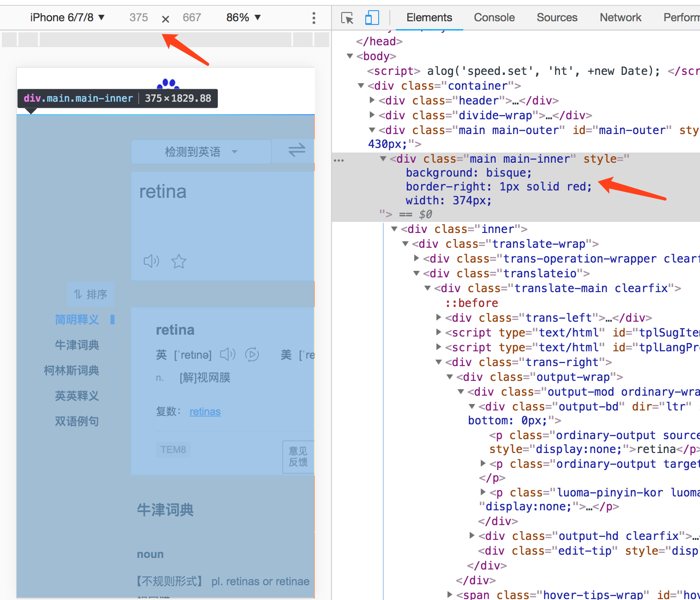Screen dimensions: 700x600
Task: Click the inspect element picker icon
Action: (347, 18)
